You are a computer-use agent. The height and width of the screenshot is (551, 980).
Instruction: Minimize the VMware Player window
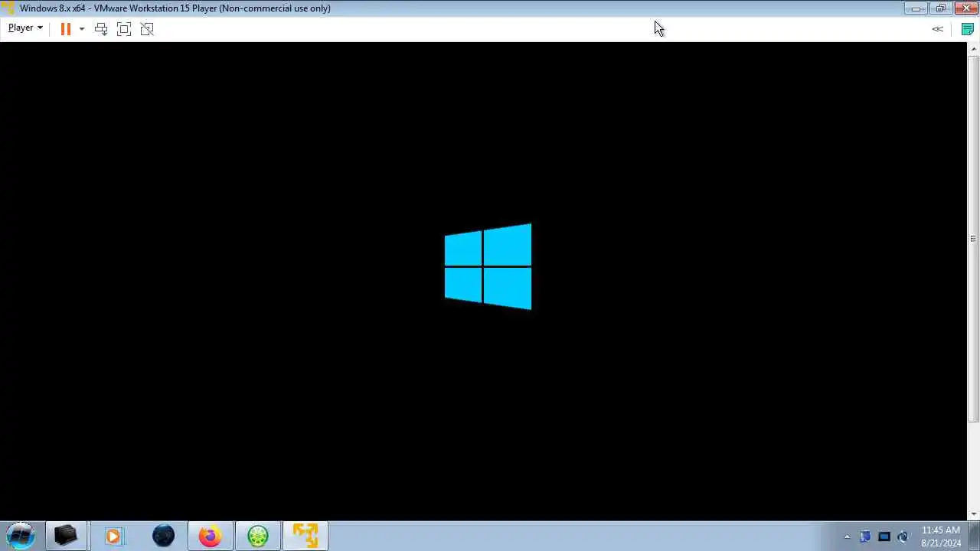click(x=916, y=8)
